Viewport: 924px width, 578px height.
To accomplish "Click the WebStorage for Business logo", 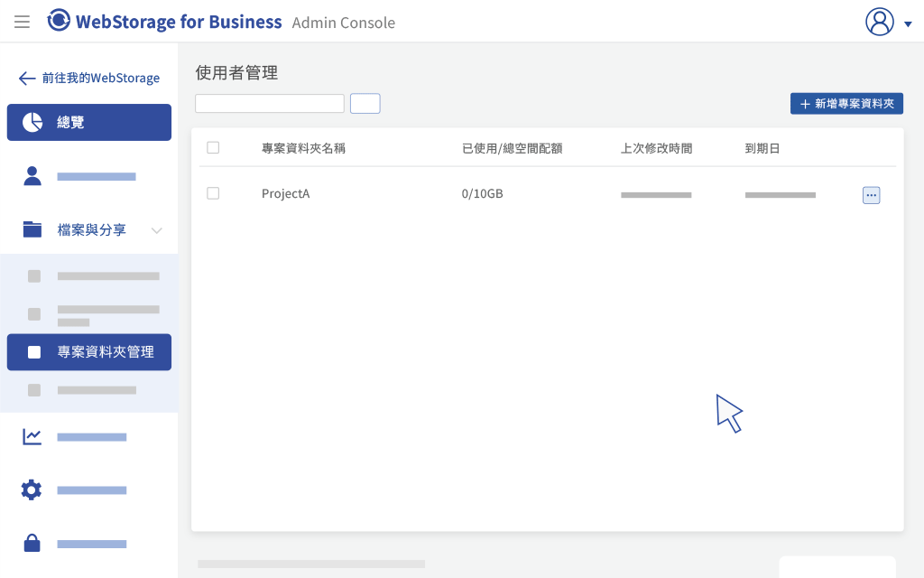I will [164, 21].
